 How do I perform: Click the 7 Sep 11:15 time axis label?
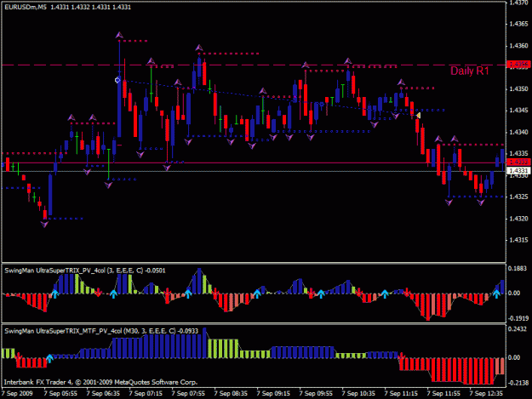[401, 394]
